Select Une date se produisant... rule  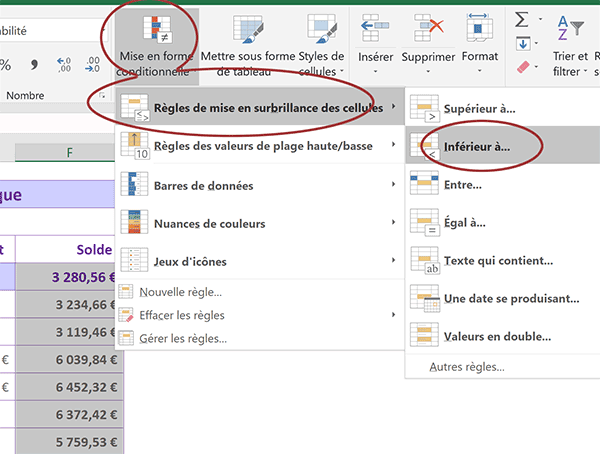503,298
